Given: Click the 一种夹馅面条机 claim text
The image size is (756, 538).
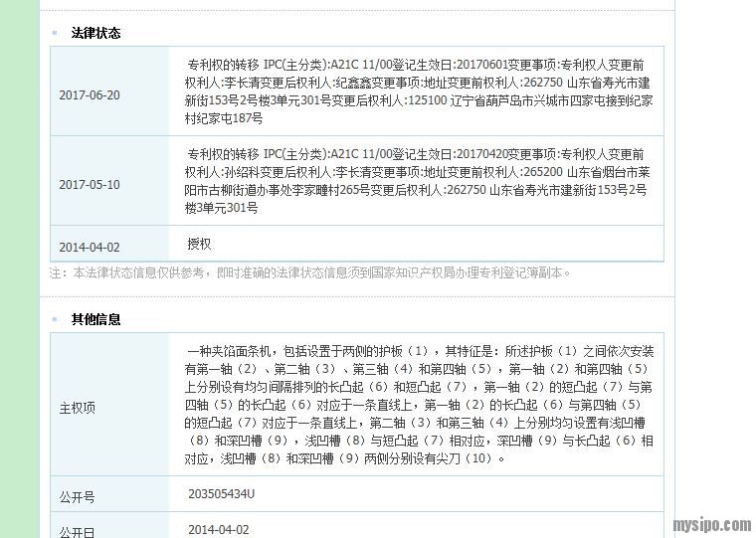Looking at the screenshot, I should pyautogui.click(x=418, y=405).
